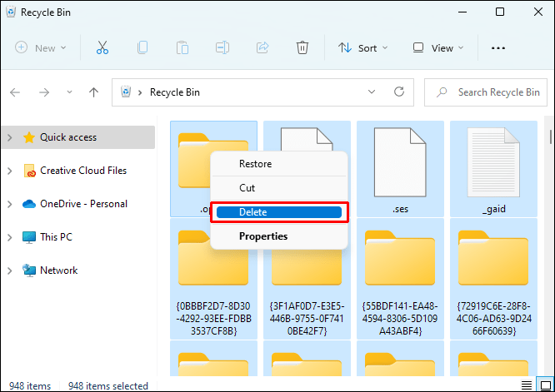Expand the address bar history chevron

pyautogui.click(x=372, y=92)
